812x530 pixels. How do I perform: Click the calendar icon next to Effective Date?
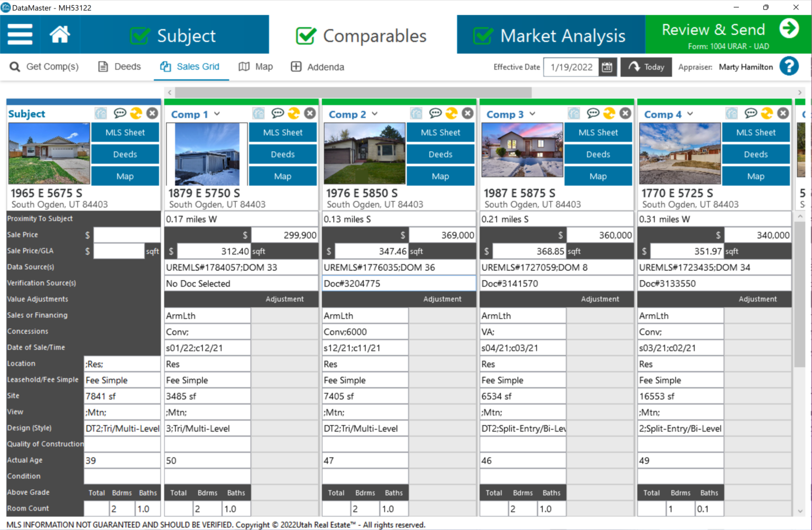click(607, 67)
